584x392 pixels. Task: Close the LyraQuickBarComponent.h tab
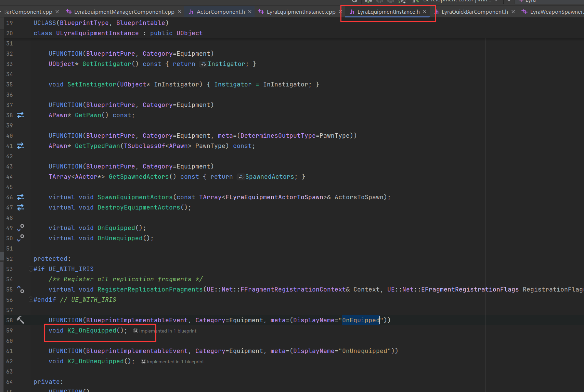pyautogui.click(x=513, y=12)
